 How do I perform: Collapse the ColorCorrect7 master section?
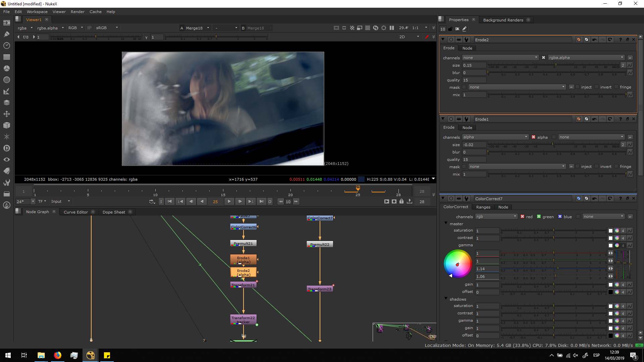point(446,223)
